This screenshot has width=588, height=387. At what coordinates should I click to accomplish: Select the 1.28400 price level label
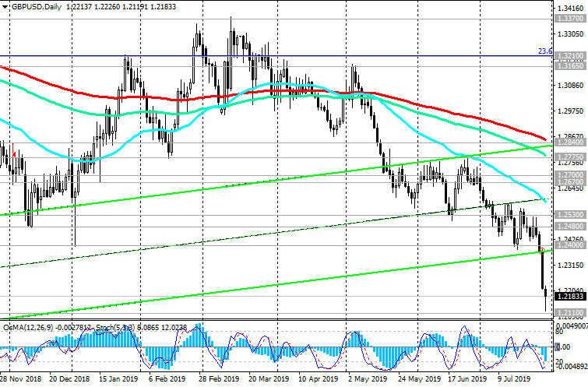(x=570, y=142)
